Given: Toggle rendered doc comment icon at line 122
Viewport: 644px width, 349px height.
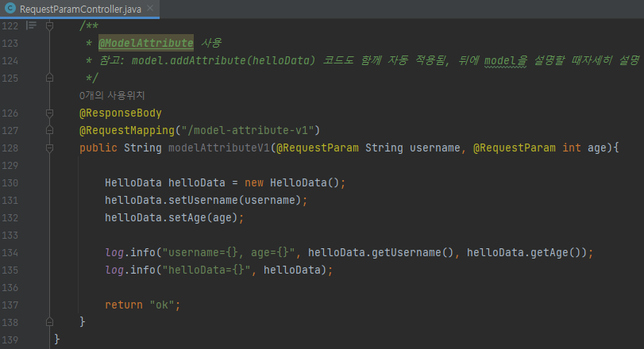Looking at the screenshot, I should pos(31,25).
